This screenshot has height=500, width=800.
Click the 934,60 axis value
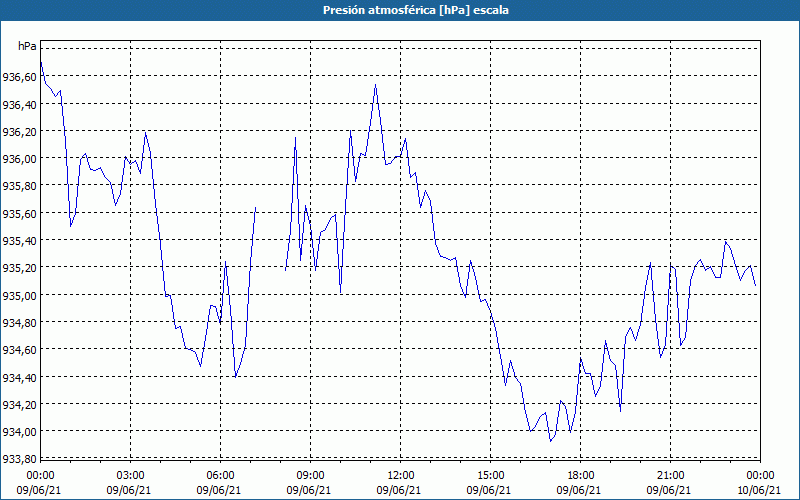pos(19,350)
